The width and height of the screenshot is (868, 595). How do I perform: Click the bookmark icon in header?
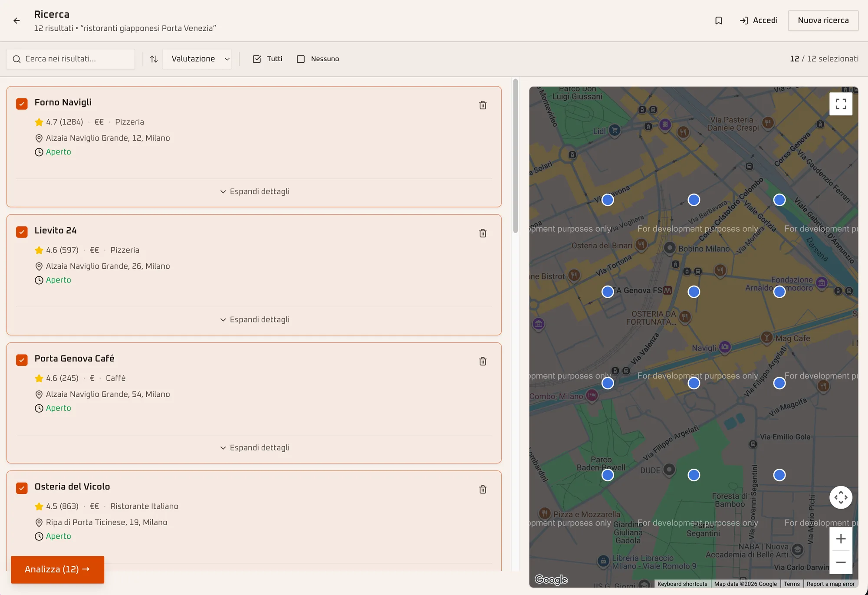pos(719,20)
